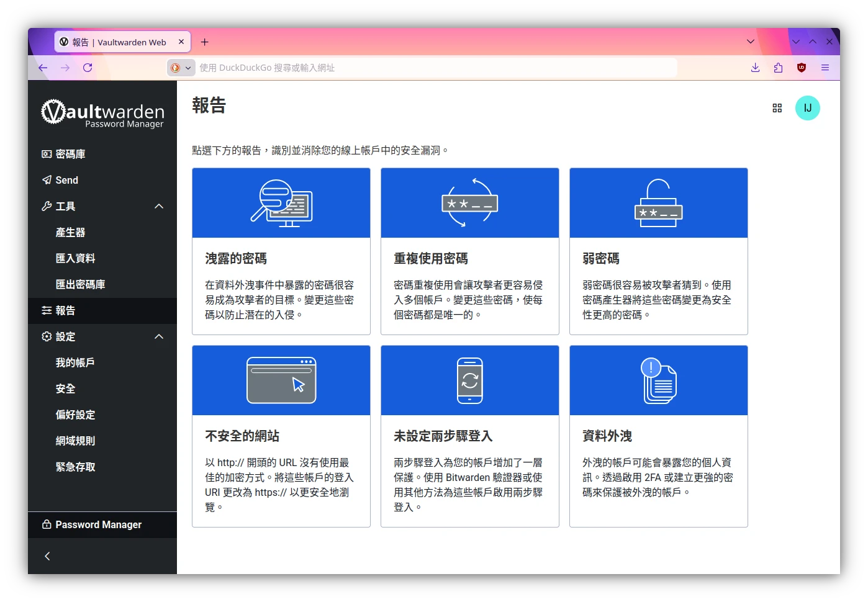The height and width of the screenshot is (602, 868).
Task: Click the uBlock Origin extension icon
Action: (x=802, y=68)
